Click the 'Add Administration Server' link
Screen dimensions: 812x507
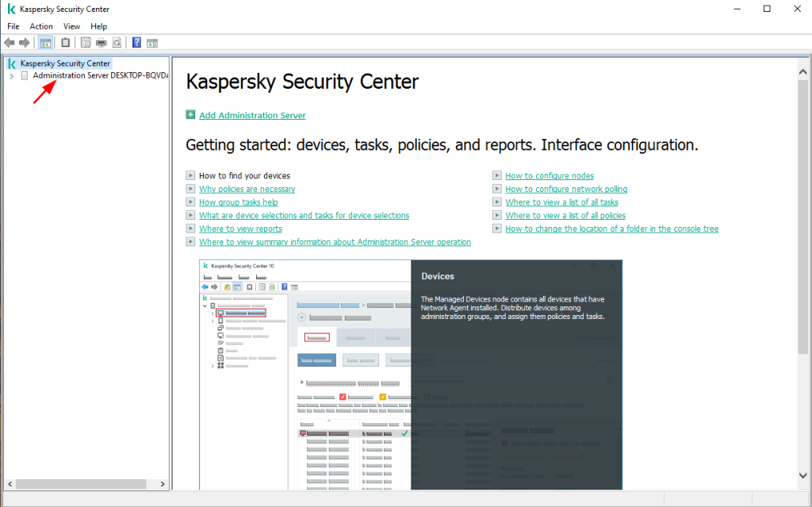coord(252,116)
